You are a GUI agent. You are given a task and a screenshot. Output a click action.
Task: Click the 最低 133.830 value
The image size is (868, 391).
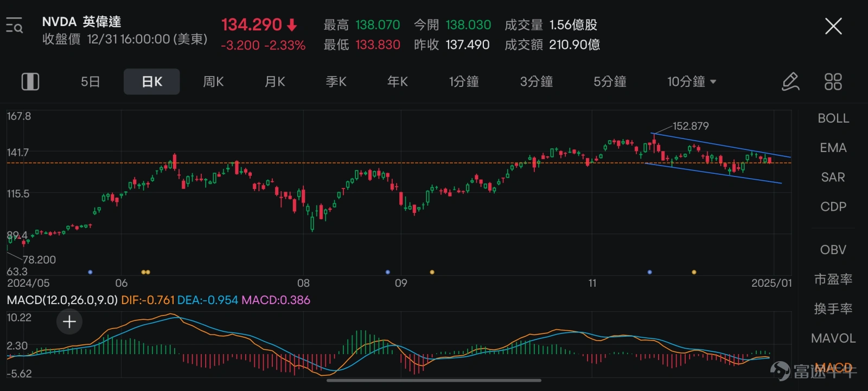click(x=361, y=45)
